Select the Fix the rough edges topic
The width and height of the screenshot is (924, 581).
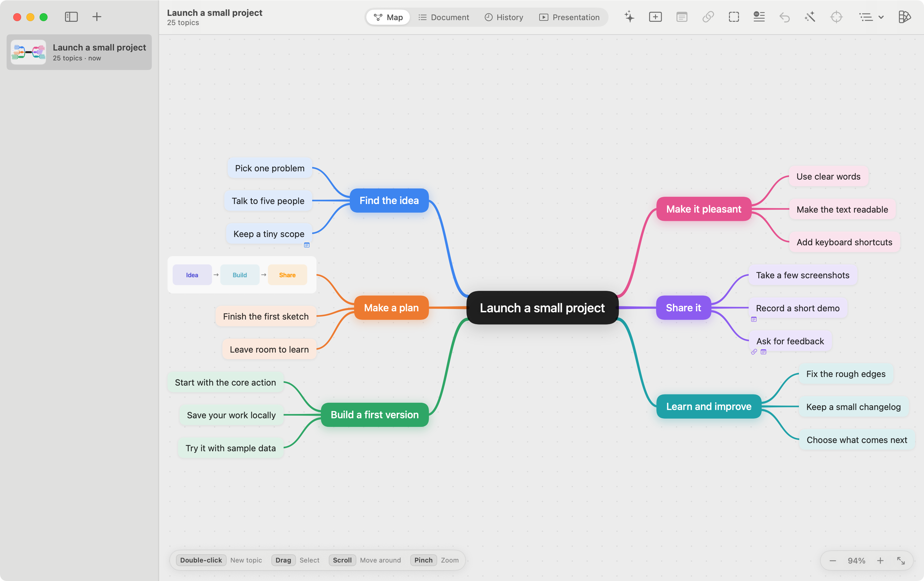coord(846,374)
